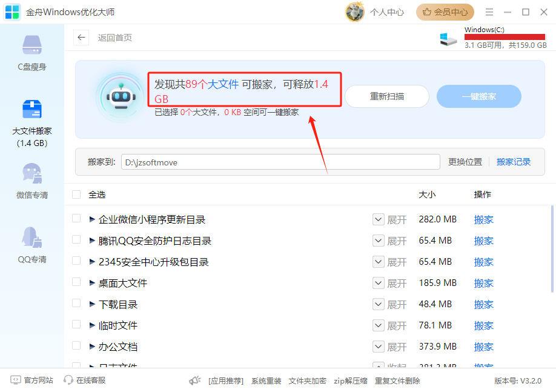Screen dimensions: 556x392
Task: Check the 企业微信小程序更新目录 checkbox
Action: [x=76, y=218]
